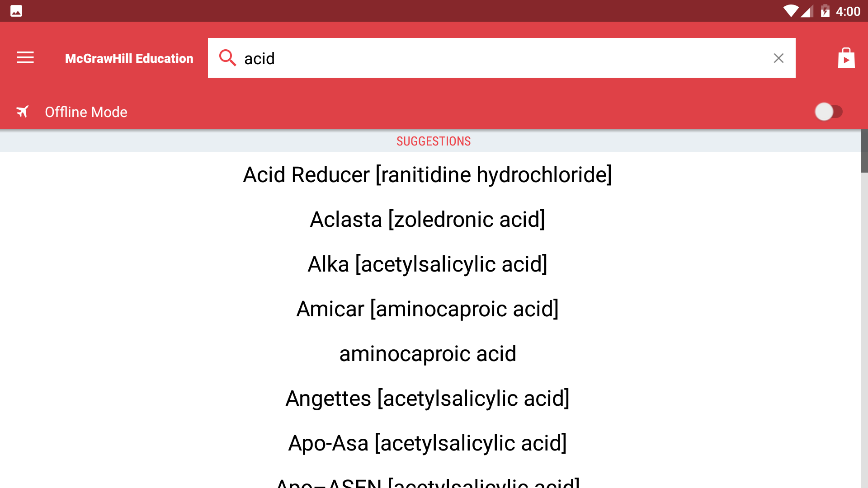Image resolution: width=868 pixels, height=488 pixels.
Task: Click the McGrawHill Education title
Action: pos(129,58)
